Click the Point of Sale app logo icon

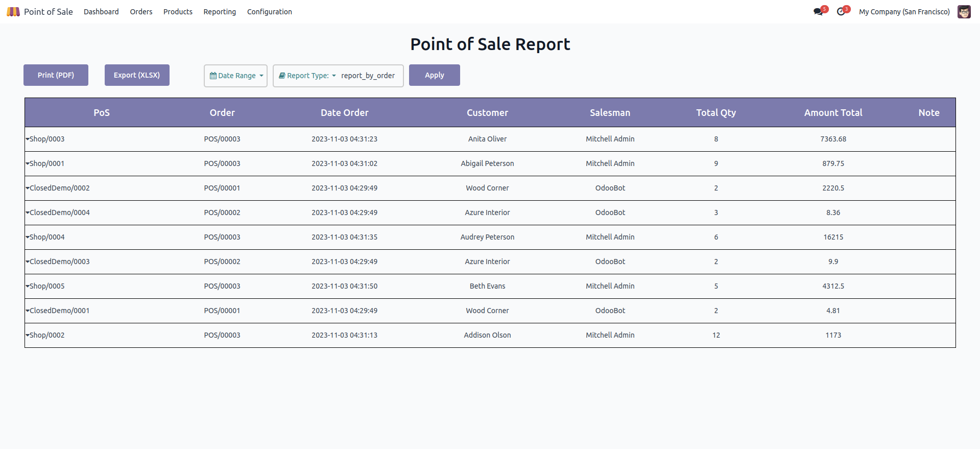(13, 12)
